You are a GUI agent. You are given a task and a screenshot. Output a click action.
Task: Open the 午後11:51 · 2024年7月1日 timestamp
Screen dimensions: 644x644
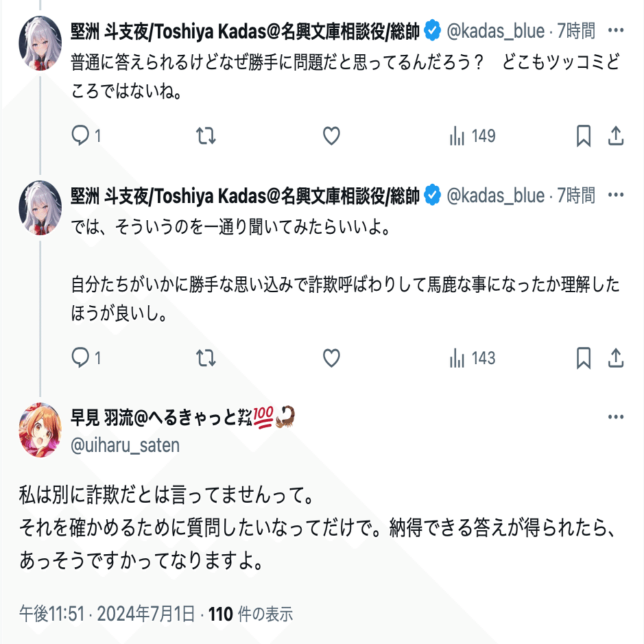pyautogui.click(x=107, y=613)
